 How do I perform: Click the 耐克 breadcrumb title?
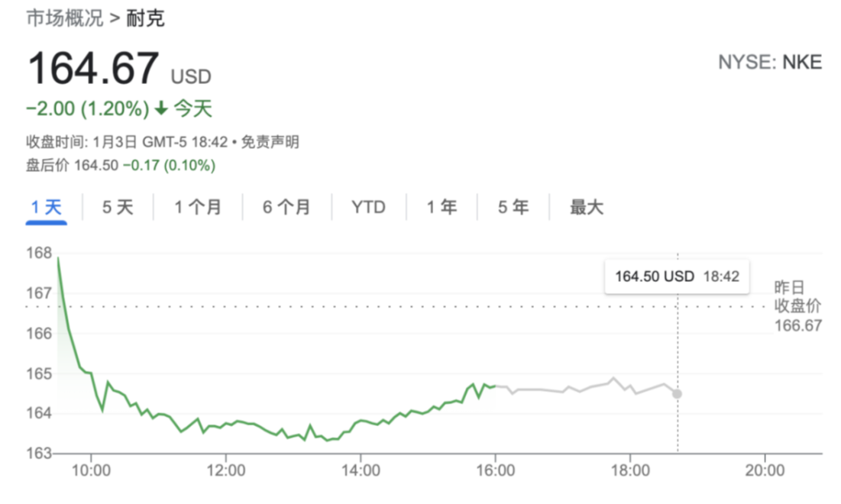coord(145,18)
